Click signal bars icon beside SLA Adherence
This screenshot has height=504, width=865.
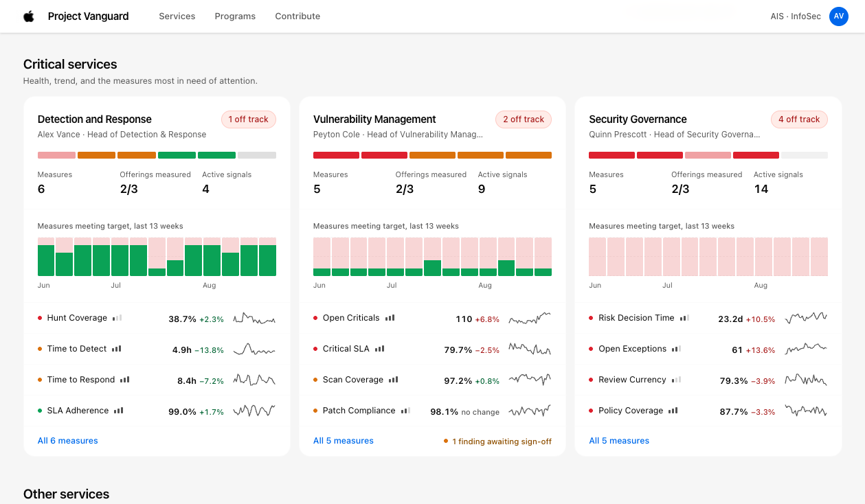tap(119, 411)
